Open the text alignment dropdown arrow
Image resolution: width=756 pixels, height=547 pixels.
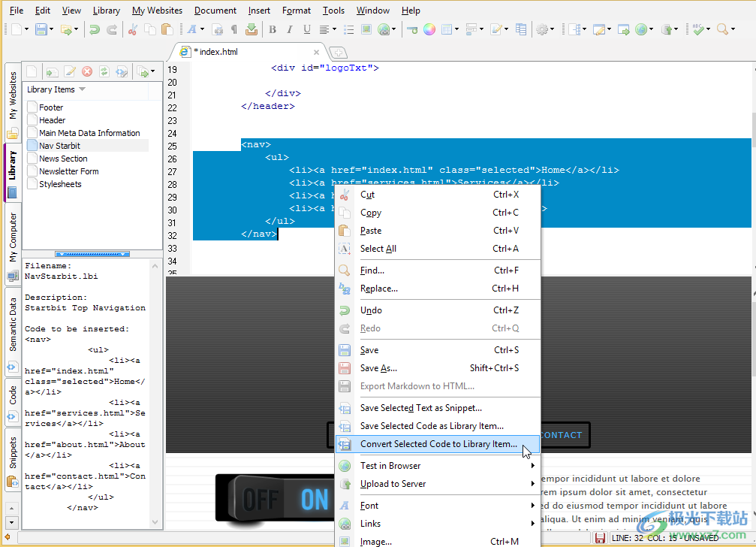pyautogui.click(x=334, y=29)
